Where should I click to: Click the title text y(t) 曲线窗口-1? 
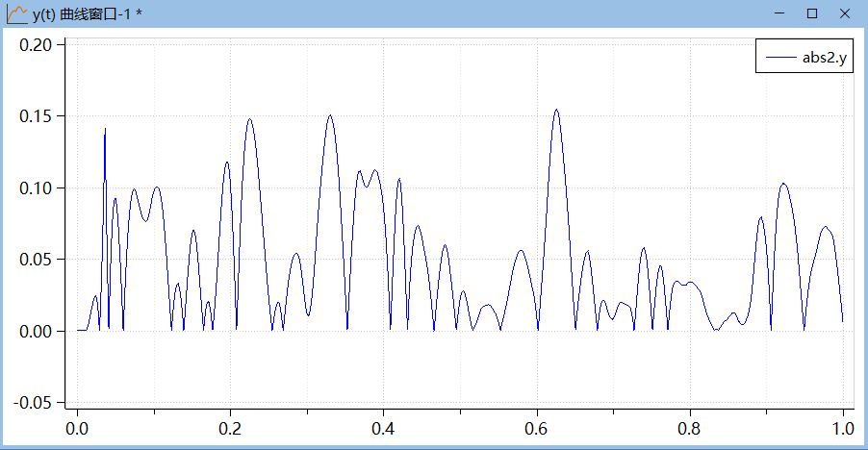tap(87, 13)
